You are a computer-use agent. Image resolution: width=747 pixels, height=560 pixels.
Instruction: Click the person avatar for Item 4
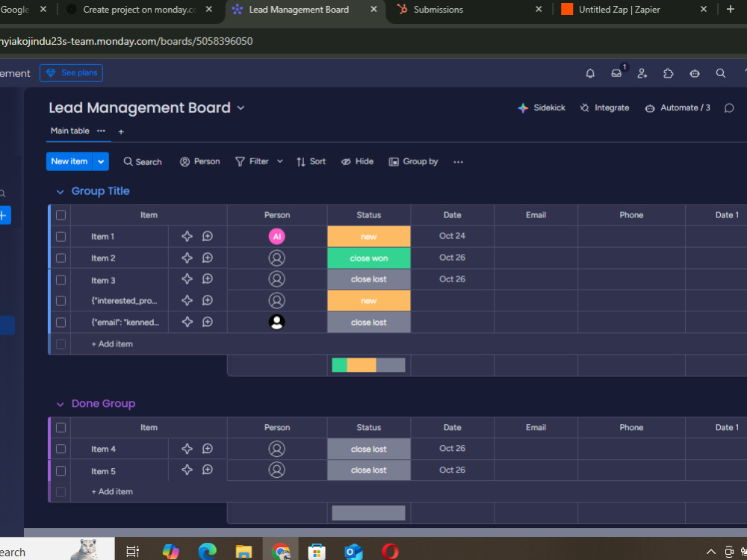277,449
